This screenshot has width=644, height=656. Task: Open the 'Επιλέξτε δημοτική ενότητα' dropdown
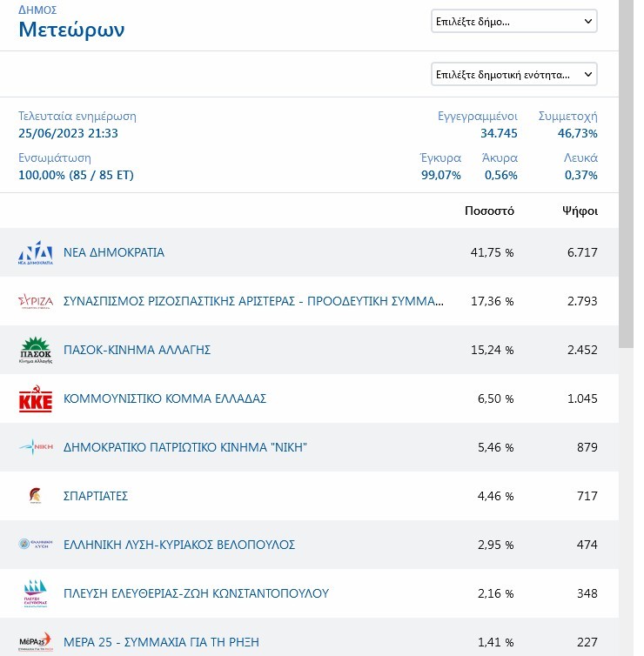click(x=514, y=75)
